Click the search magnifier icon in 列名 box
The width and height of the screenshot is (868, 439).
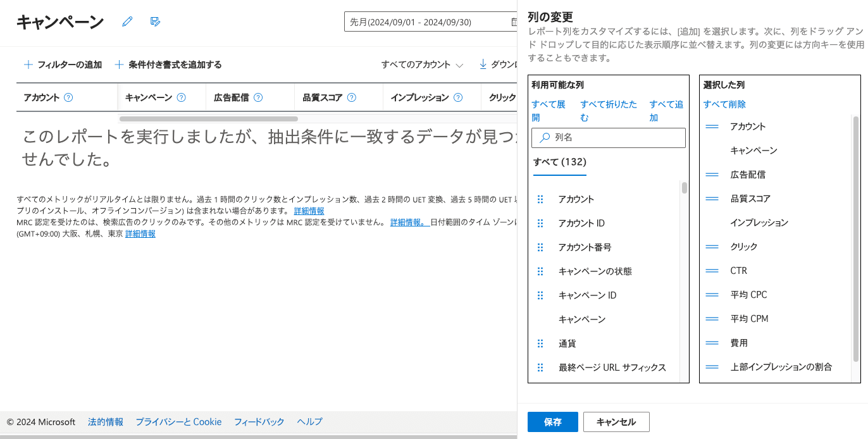(545, 137)
